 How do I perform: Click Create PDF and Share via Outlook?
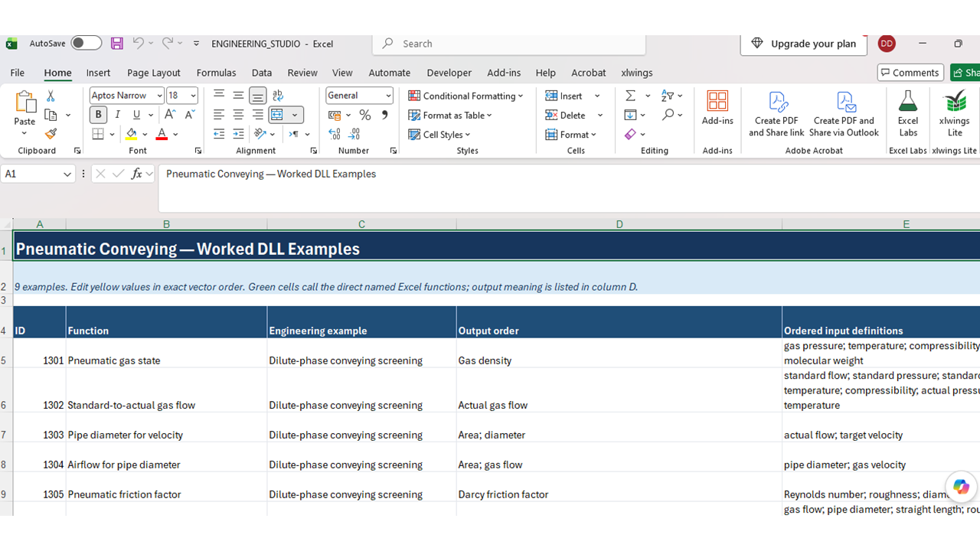click(844, 113)
